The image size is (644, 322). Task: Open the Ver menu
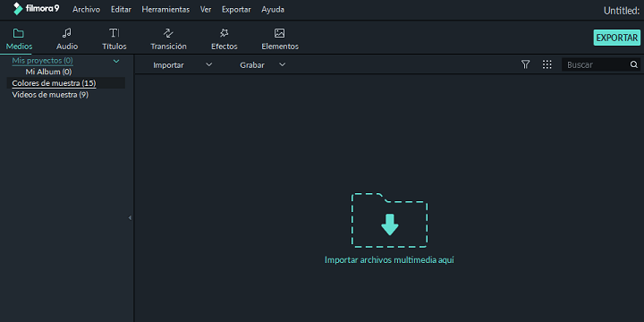coord(206,10)
